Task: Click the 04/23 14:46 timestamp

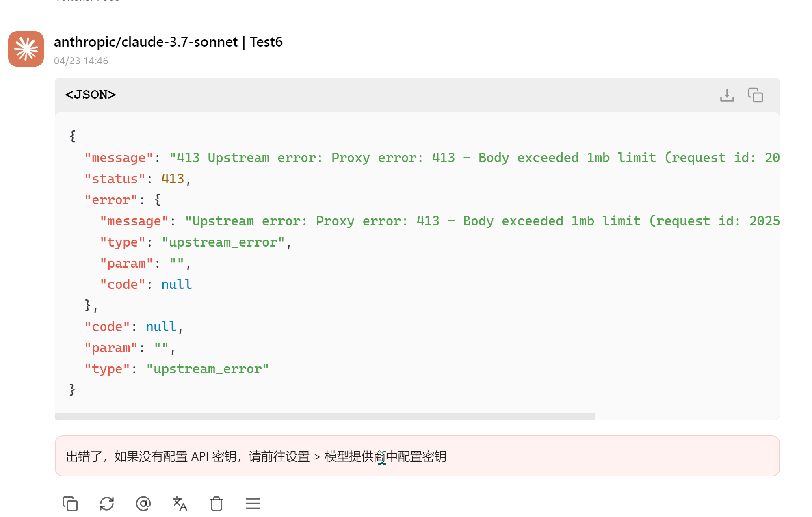Action: pos(81,61)
